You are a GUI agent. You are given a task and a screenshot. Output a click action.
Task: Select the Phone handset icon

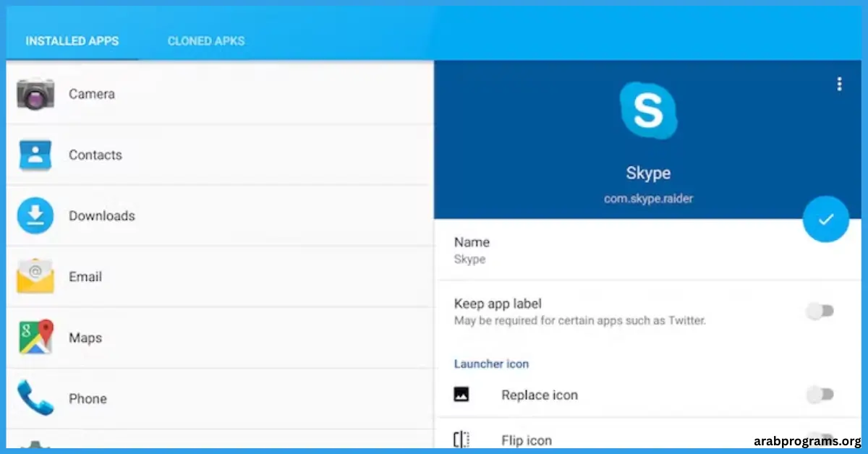coord(35,398)
